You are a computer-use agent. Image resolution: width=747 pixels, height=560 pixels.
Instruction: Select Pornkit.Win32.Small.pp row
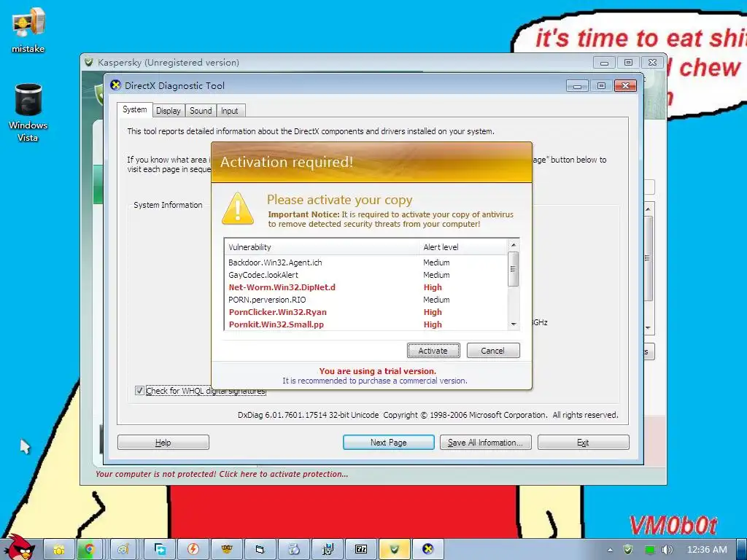click(366, 324)
